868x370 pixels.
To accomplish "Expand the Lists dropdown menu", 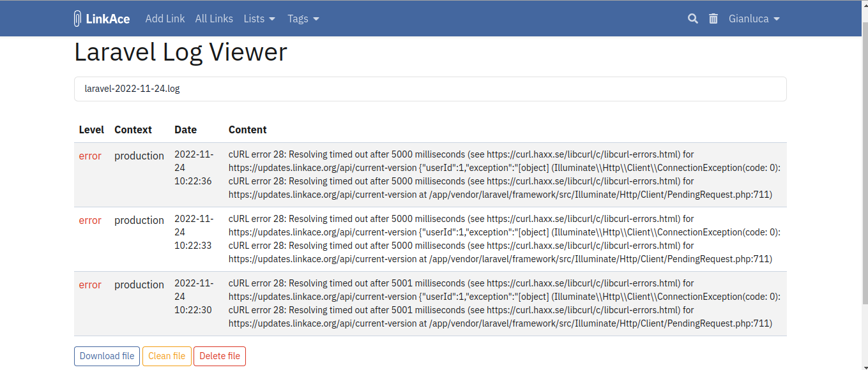I will tap(259, 18).
